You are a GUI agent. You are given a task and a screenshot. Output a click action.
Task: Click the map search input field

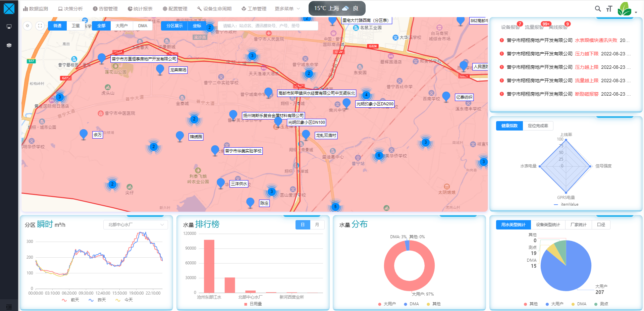(x=268, y=26)
